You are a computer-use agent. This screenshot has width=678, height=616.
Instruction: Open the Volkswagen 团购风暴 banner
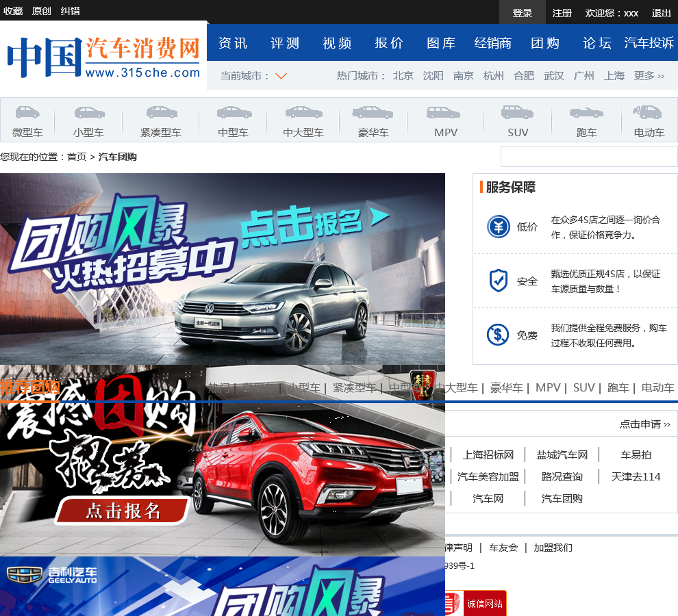pos(223,269)
